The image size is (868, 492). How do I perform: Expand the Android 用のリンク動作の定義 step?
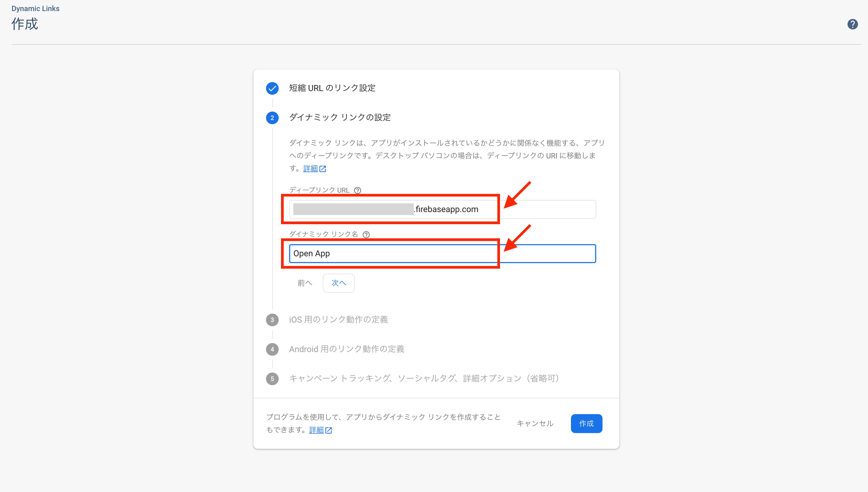click(x=346, y=349)
